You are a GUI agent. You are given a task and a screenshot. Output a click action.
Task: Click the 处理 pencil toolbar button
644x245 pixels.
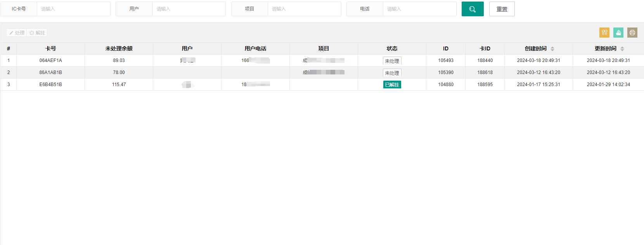coord(17,33)
